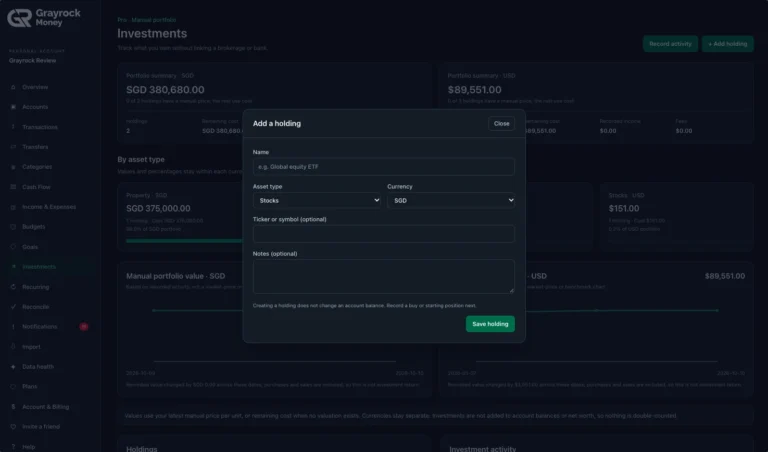Click the Account & Billing icon
Screen dimensions: 768x452
[x=13, y=407]
